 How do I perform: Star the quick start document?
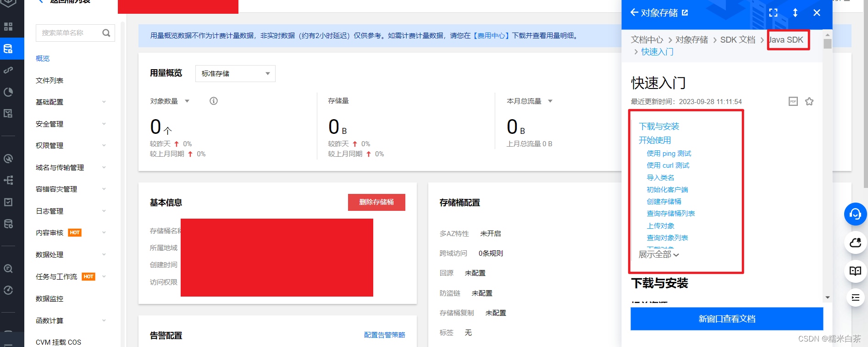[x=809, y=101]
